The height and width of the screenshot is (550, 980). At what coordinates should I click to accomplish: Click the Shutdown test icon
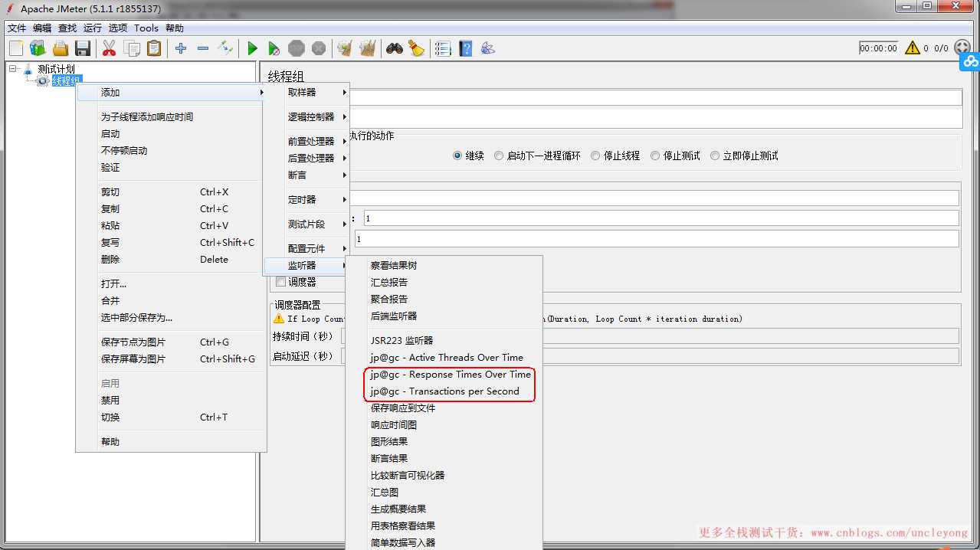point(319,48)
